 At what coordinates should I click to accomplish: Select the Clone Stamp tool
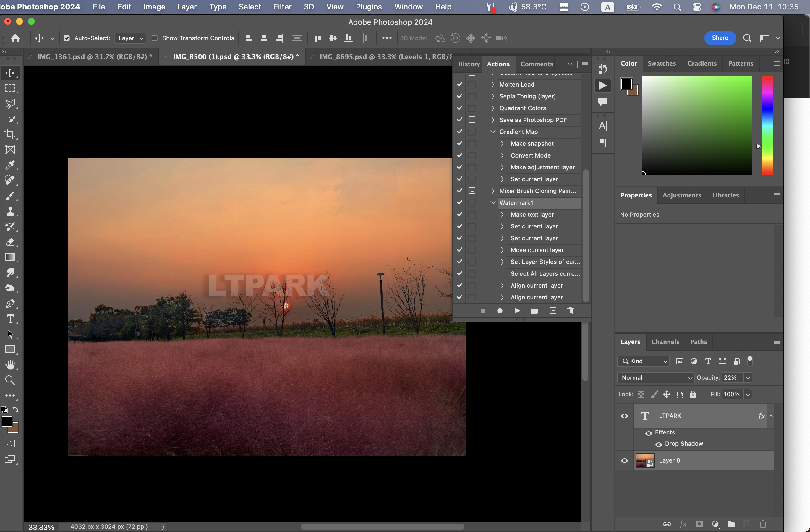10,211
